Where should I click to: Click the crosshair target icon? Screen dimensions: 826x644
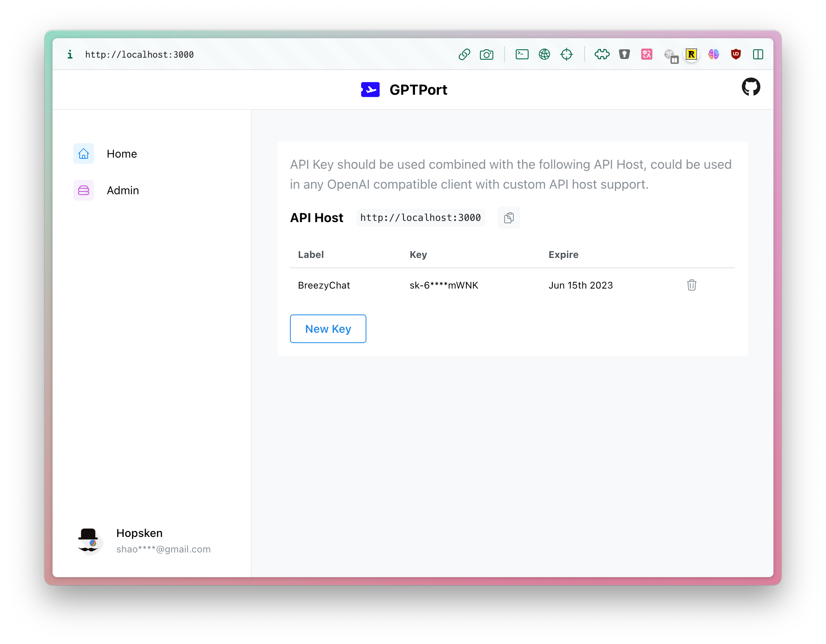(566, 55)
